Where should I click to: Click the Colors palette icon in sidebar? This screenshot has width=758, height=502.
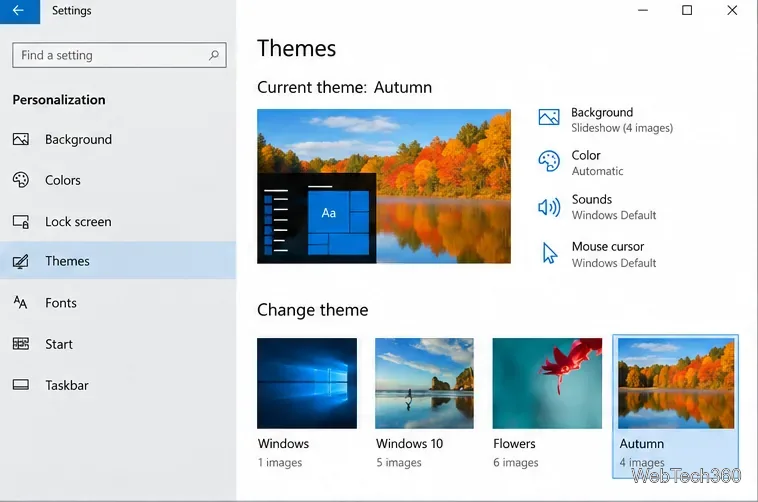coord(21,180)
